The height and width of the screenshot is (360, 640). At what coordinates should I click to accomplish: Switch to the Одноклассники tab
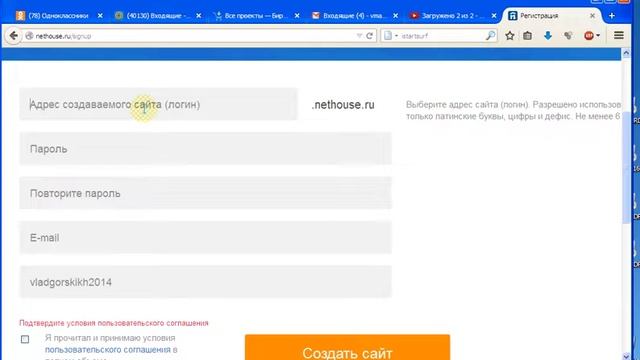[x=58, y=16]
